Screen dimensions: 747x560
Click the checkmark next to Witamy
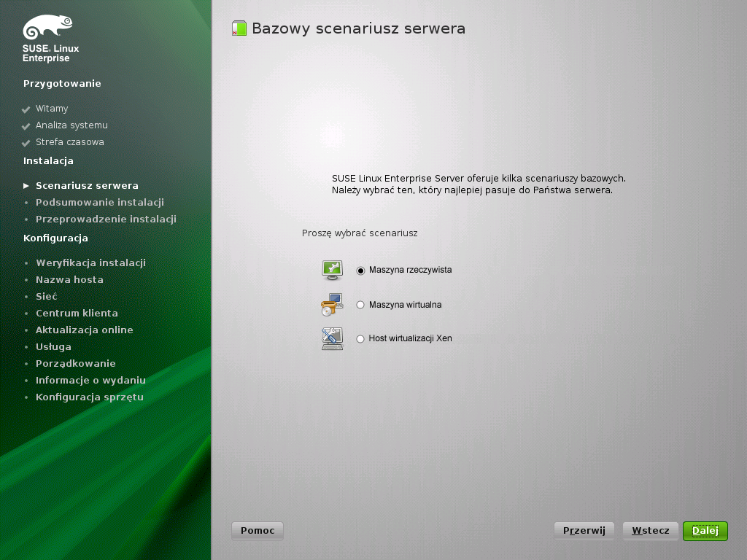[26, 109]
